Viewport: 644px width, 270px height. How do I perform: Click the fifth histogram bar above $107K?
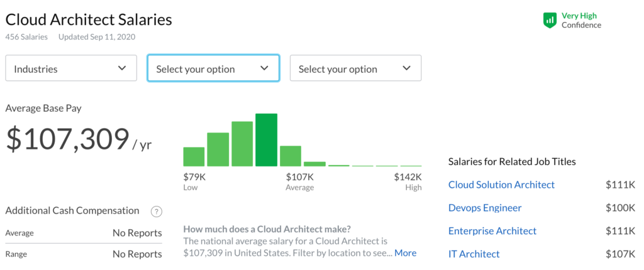coord(291,156)
